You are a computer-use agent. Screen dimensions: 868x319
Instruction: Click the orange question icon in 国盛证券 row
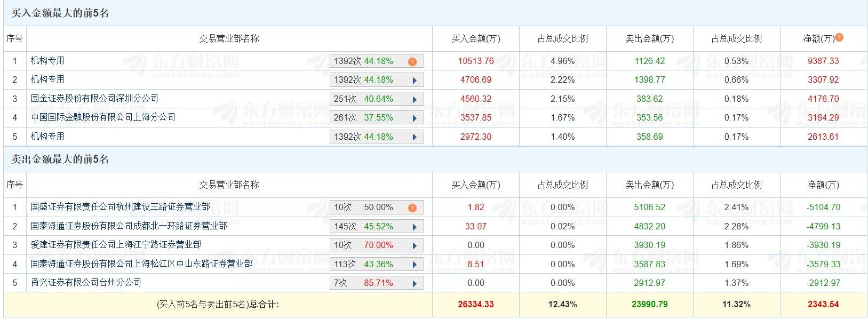[x=412, y=208]
